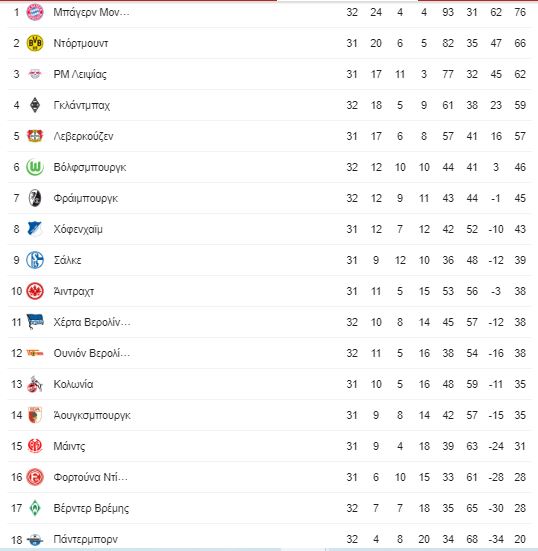Image resolution: width=538 pixels, height=551 pixels.
Task: Select the Πάντερμπορν row at the bottom
Action: click(x=269, y=539)
